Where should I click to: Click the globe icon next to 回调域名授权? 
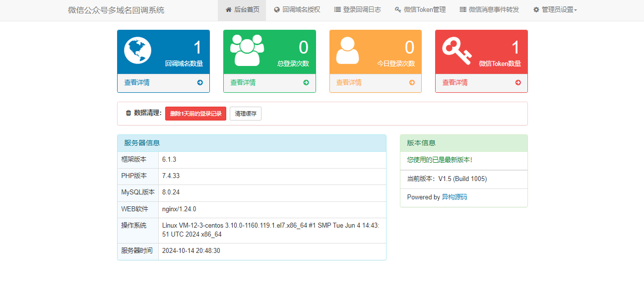(x=277, y=9)
